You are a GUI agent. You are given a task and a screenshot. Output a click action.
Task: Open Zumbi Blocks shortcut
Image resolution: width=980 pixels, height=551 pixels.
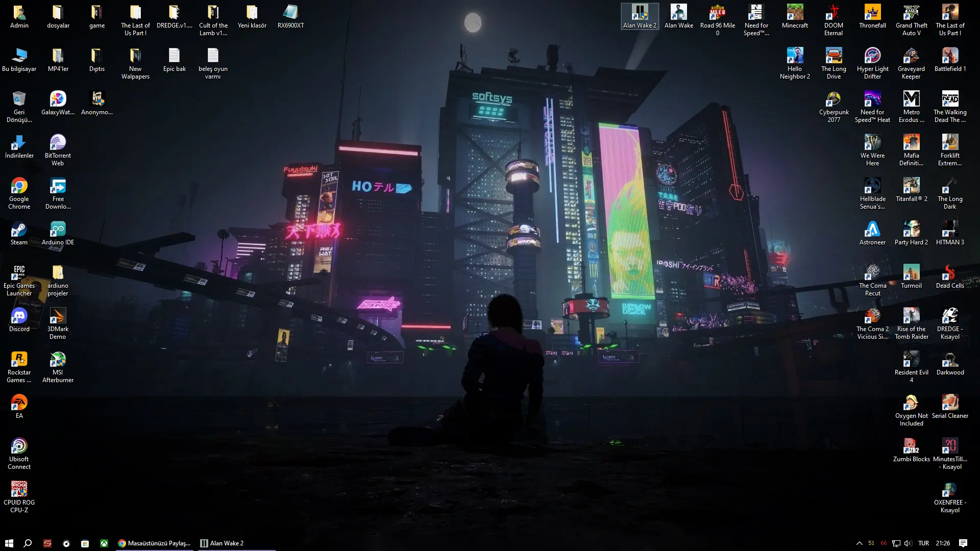tap(911, 450)
